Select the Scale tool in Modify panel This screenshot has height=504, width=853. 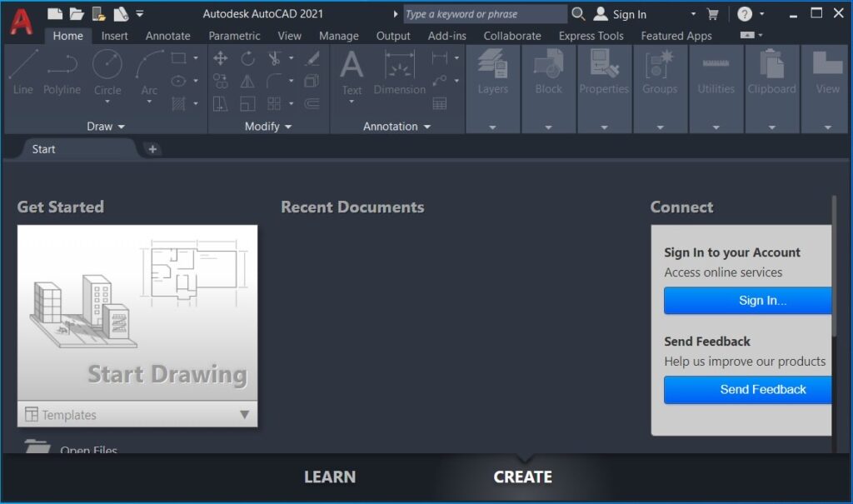tap(247, 103)
